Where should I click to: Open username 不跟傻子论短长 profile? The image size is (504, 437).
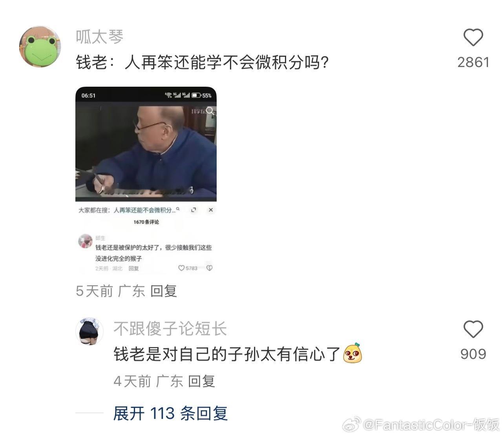coord(170,328)
